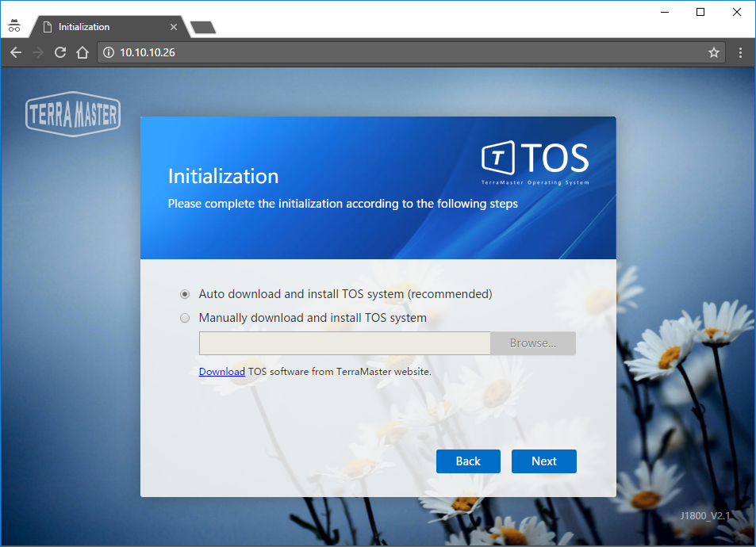Click 'TOS software from TerraMaster website.' text
Screen dimensions: 756x547
(340, 372)
